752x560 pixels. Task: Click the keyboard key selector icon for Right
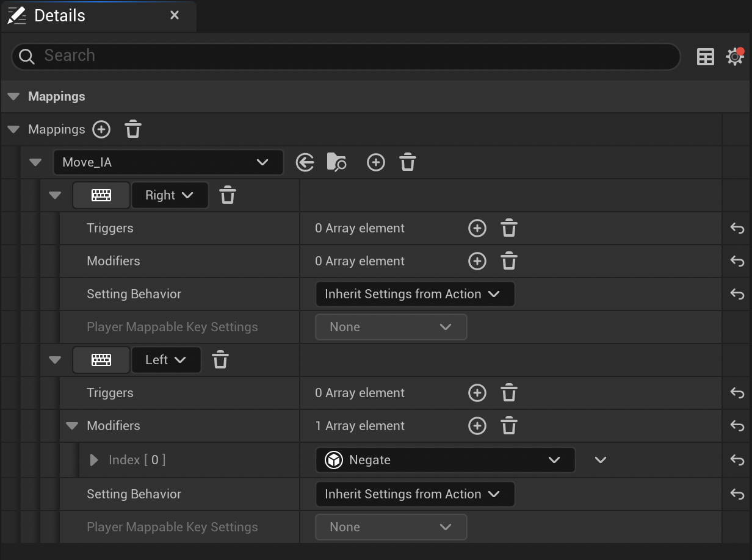101,195
